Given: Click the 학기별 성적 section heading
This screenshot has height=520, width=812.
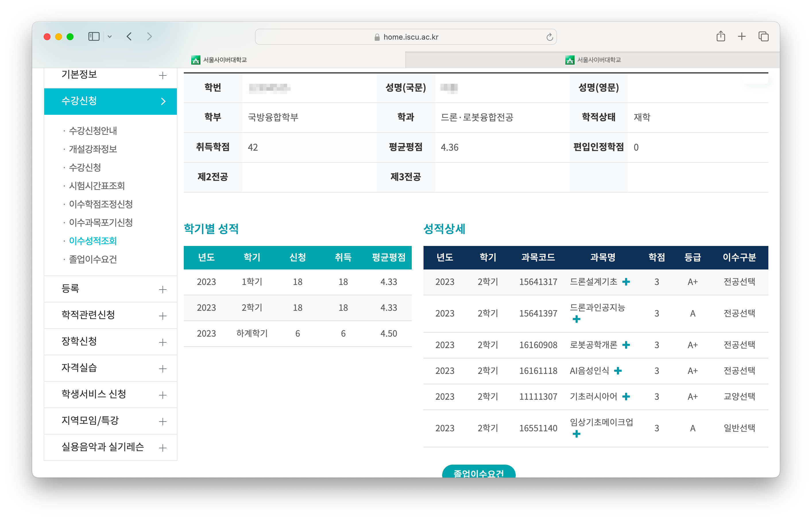Looking at the screenshot, I should (x=211, y=229).
